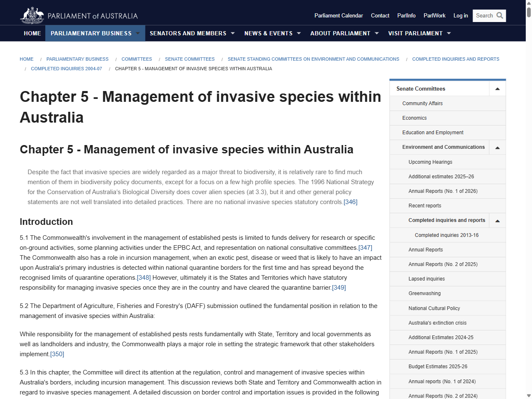This screenshot has height=399, width=532.
Task: Open the NEWS & EVENTS menu
Action: coord(268,33)
